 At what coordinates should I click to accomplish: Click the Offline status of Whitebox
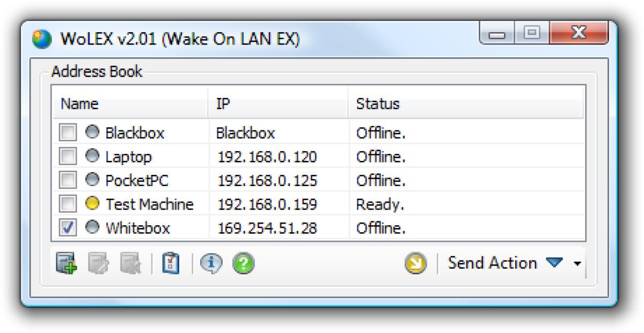(381, 228)
